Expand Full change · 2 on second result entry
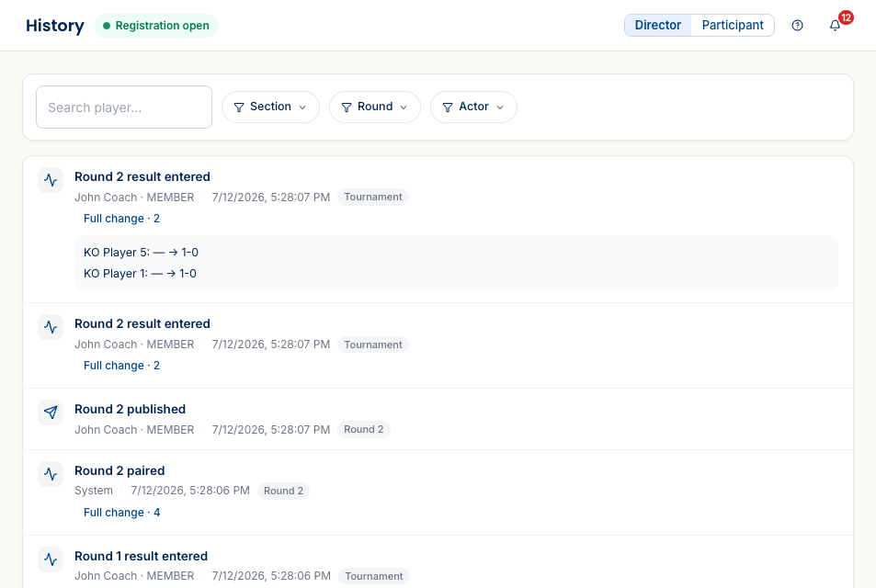Viewport: 876px width, 588px height. pos(121,365)
